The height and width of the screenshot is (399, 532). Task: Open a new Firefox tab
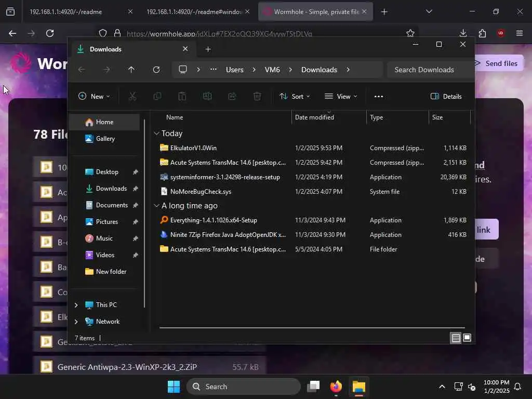[x=384, y=12]
